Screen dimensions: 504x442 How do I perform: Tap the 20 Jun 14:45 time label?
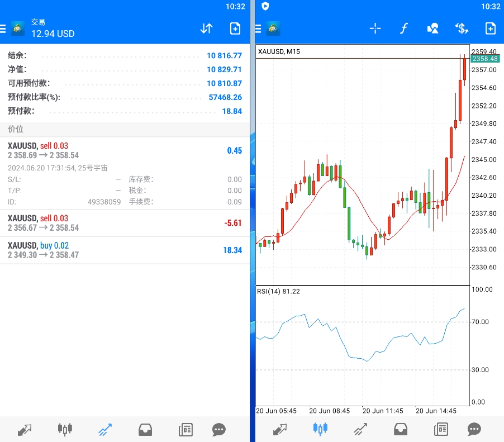coord(436,411)
